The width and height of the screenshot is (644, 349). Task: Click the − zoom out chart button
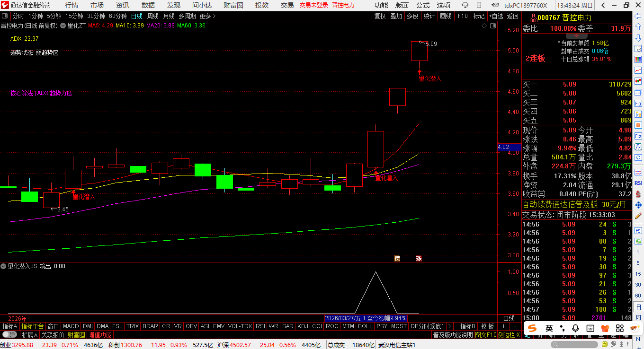point(515,326)
